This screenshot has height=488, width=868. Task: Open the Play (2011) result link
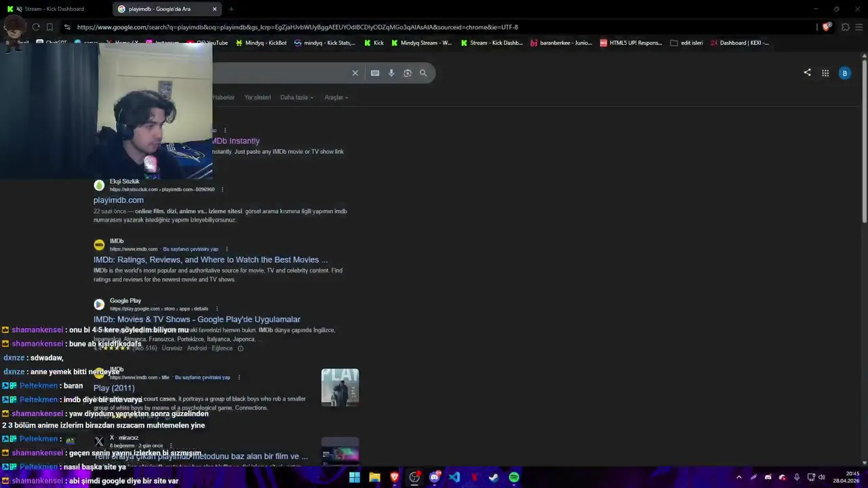point(114,388)
